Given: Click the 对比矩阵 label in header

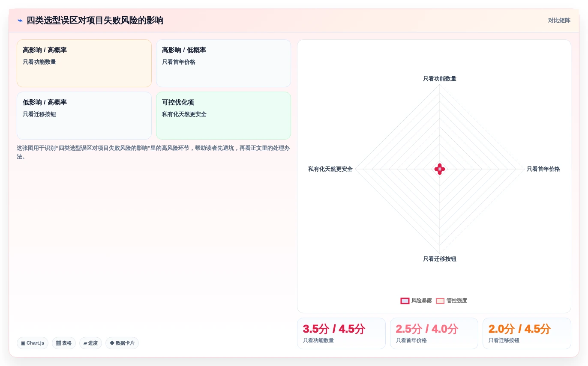Looking at the screenshot, I should point(559,21).
